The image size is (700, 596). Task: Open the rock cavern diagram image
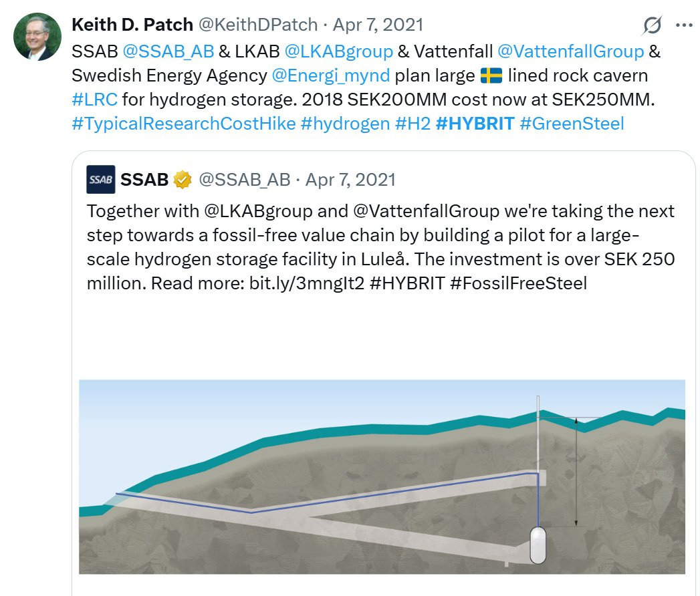(x=382, y=477)
